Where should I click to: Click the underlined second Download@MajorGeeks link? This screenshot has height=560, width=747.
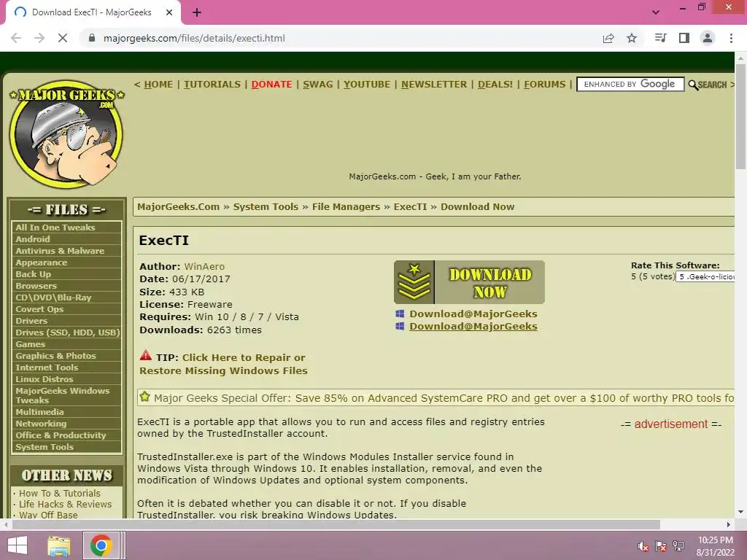(473, 326)
